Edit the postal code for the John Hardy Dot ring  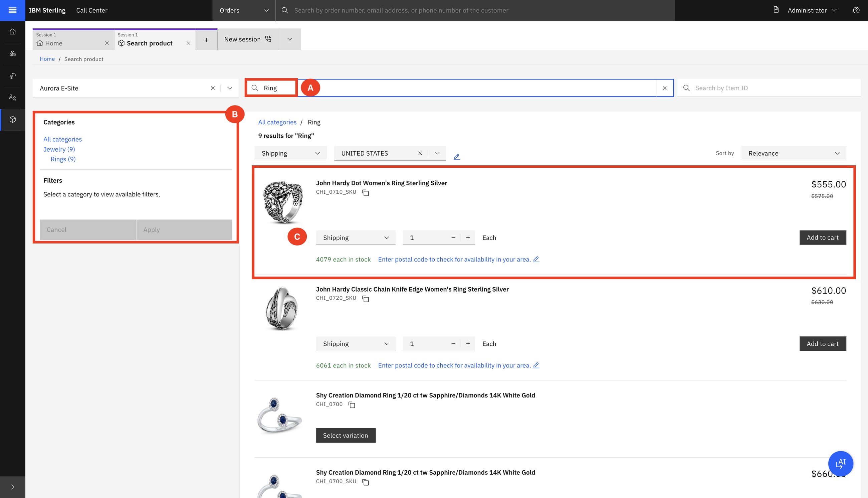coord(536,259)
